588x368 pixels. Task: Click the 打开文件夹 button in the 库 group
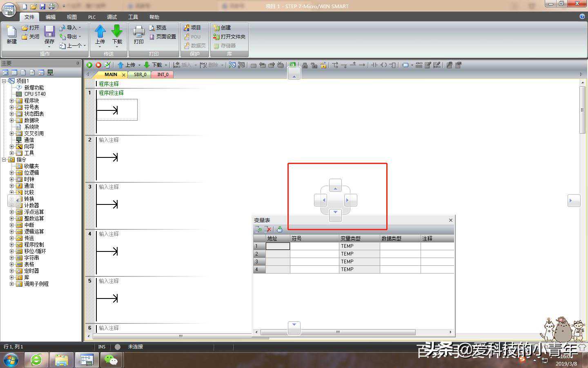pyautogui.click(x=229, y=37)
